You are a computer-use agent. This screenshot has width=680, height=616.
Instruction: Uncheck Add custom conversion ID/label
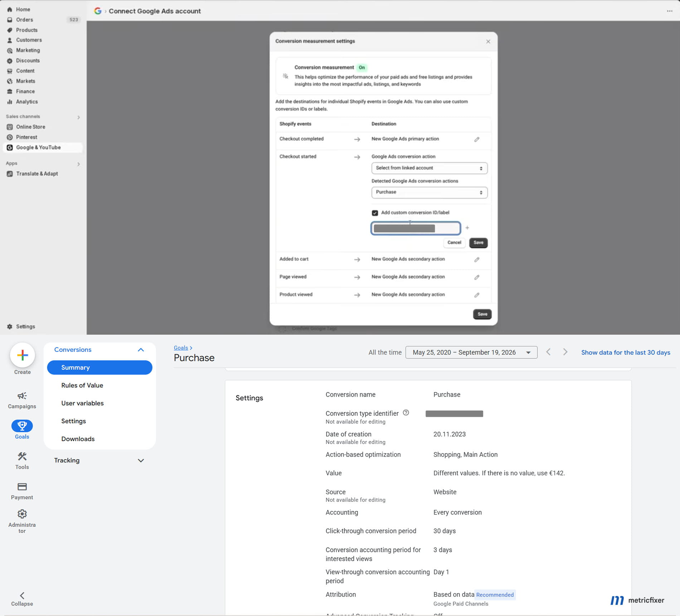click(375, 213)
